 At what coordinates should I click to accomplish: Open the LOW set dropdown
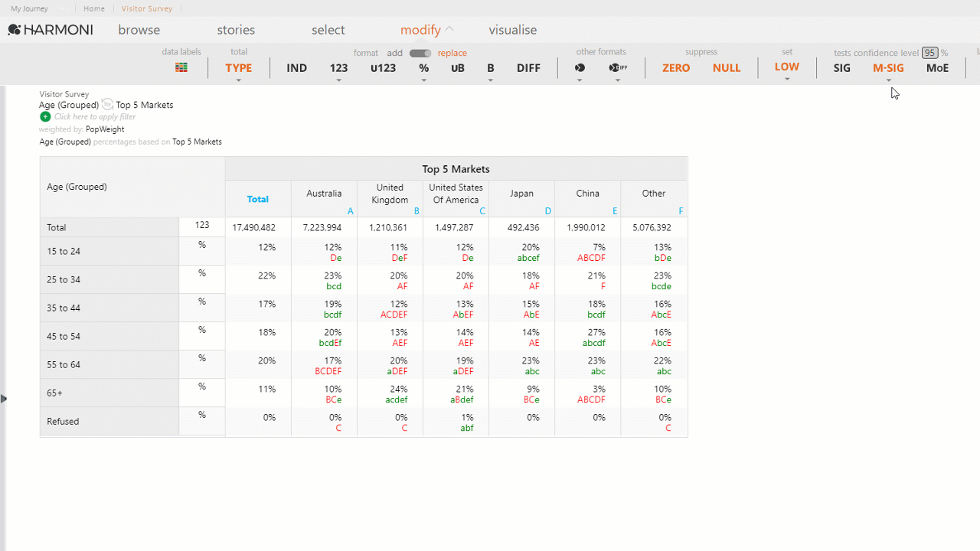pos(787,79)
